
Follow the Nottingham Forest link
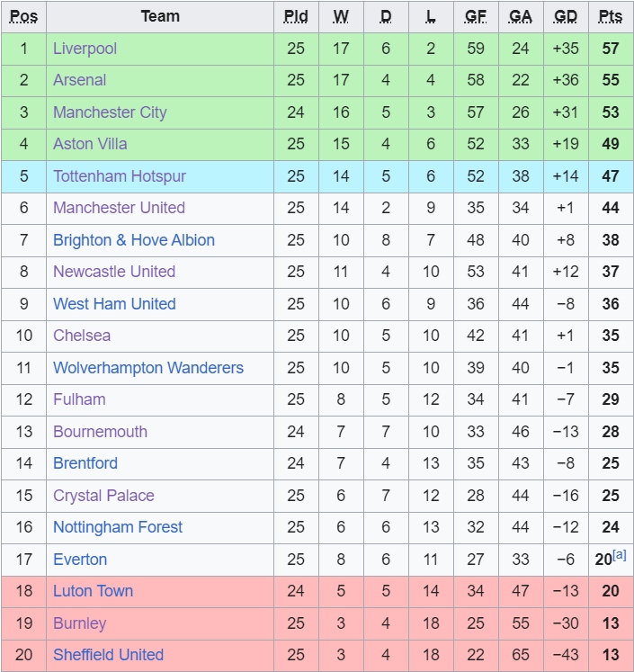(118, 527)
